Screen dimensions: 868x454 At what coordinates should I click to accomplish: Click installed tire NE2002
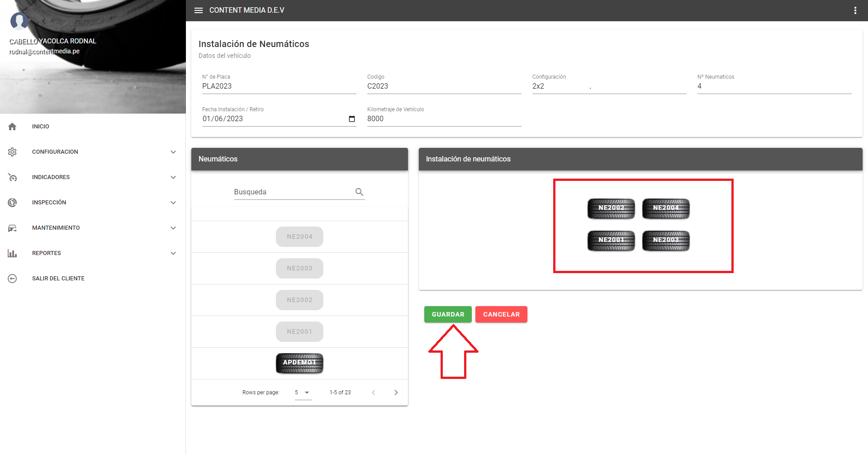[611, 208]
